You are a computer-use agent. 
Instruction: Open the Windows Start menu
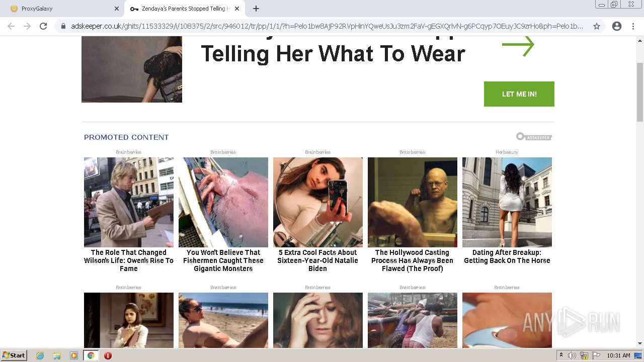pyautogui.click(x=14, y=355)
